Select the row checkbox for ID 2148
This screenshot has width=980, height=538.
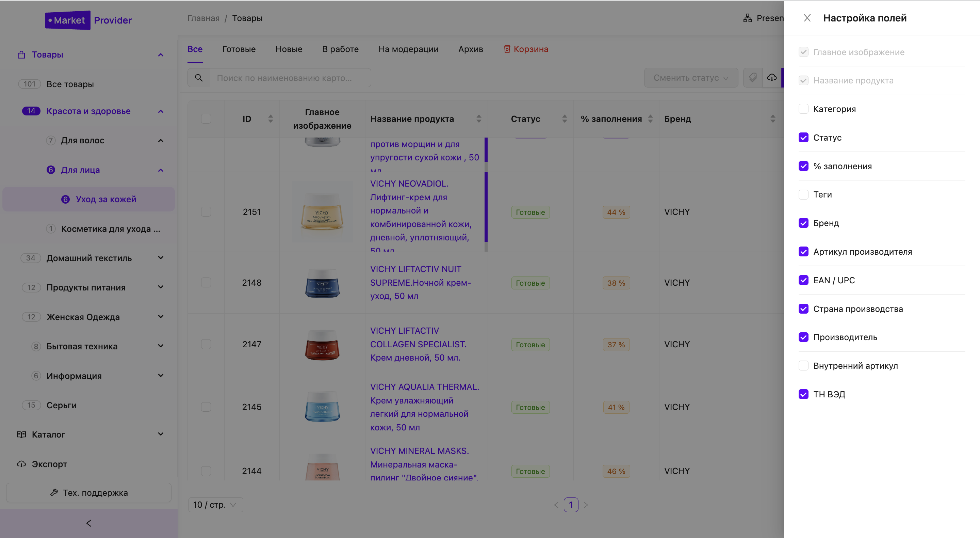(206, 283)
